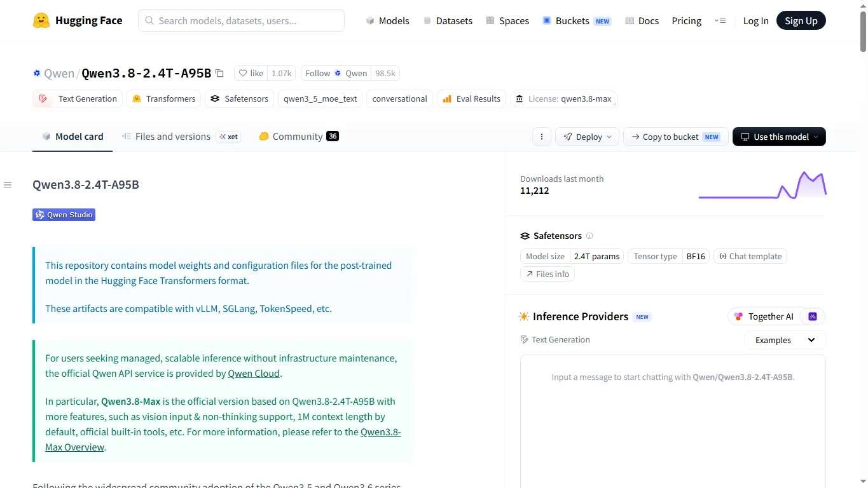Screen dimensions: 868x488
Task: Expand the Use this model dropdown
Action: point(779,137)
